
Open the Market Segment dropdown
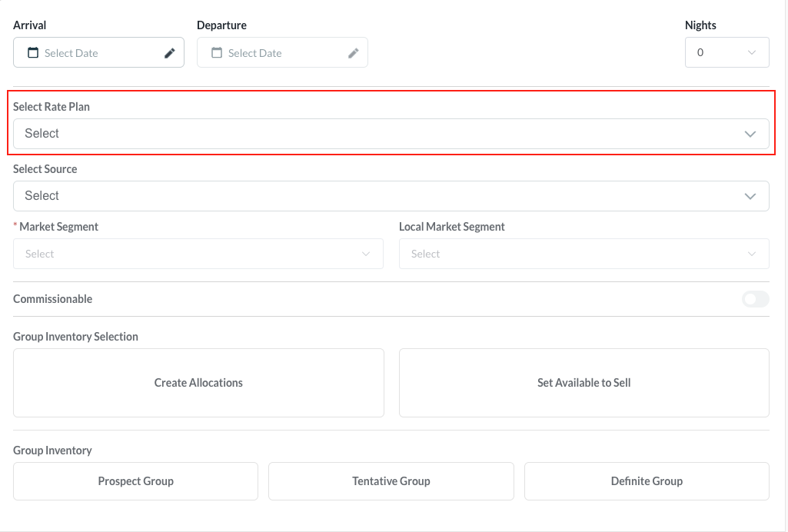pyautogui.click(x=198, y=254)
